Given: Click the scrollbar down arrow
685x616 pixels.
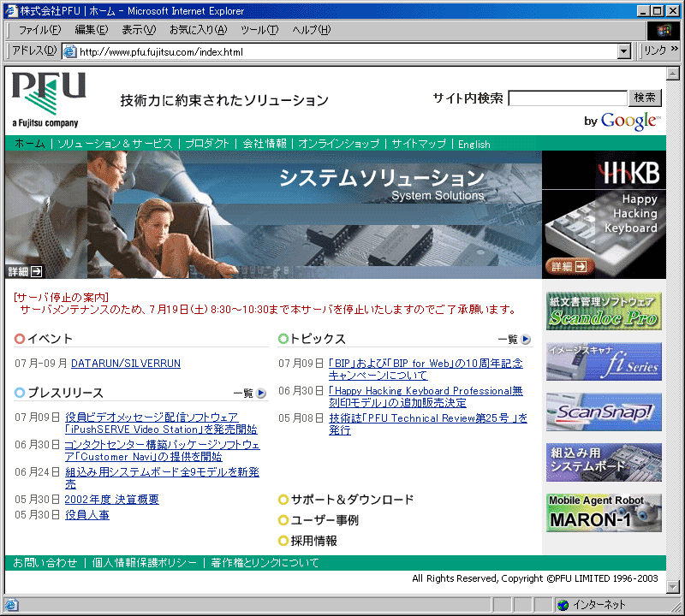Looking at the screenshot, I should pyautogui.click(x=673, y=587).
